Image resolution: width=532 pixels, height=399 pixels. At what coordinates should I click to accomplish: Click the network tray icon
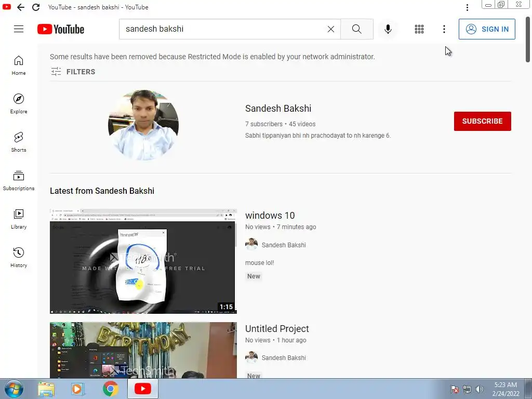[467, 389]
